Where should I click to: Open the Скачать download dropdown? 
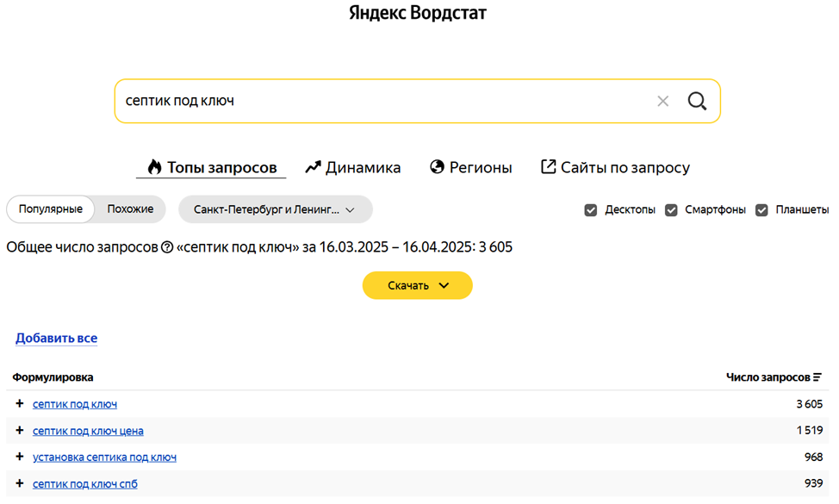(418, 285)
